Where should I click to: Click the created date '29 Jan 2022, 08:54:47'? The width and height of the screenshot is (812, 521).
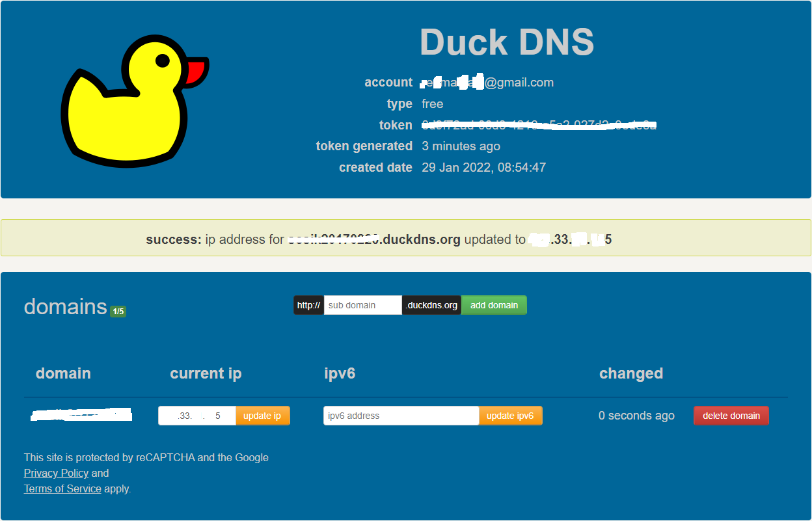coord(484,168)
